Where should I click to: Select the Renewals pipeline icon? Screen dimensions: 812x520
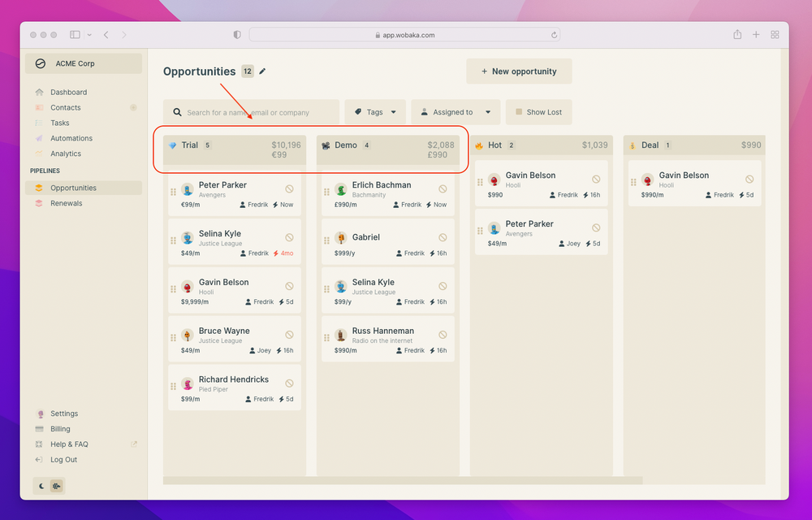39,203
